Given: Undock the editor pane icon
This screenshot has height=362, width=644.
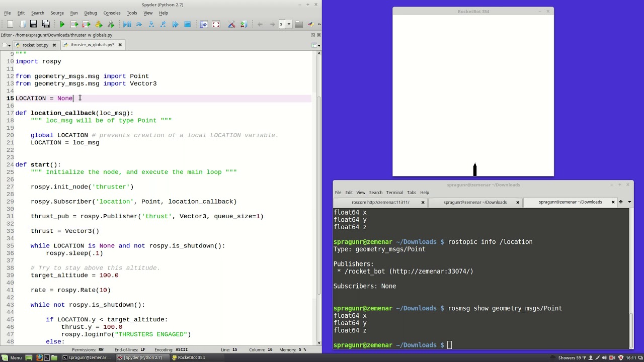Looking at the screenshot, I should point(313,35).
